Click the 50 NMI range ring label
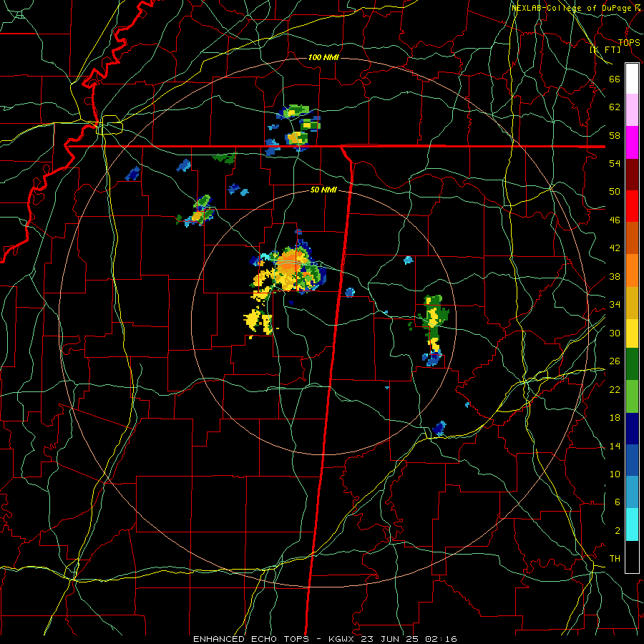This screenshot has width=644, height=644. tap(323, 190)
